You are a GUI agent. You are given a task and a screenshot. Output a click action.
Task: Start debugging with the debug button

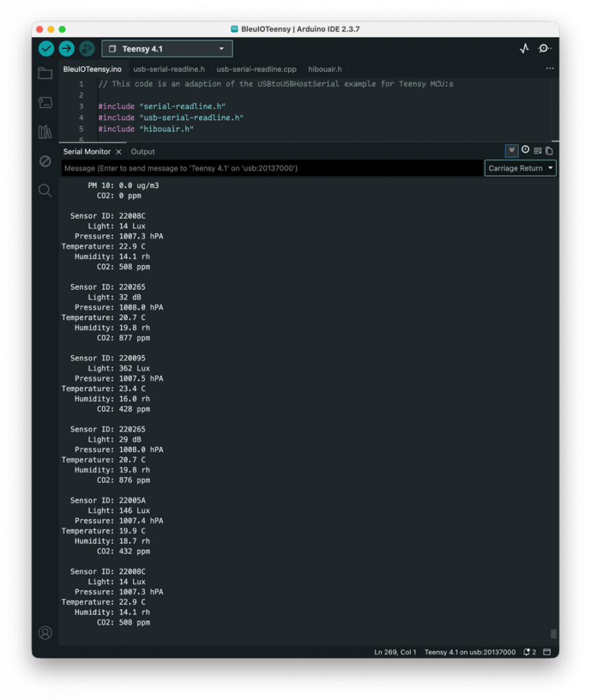(x=87, y=49)
